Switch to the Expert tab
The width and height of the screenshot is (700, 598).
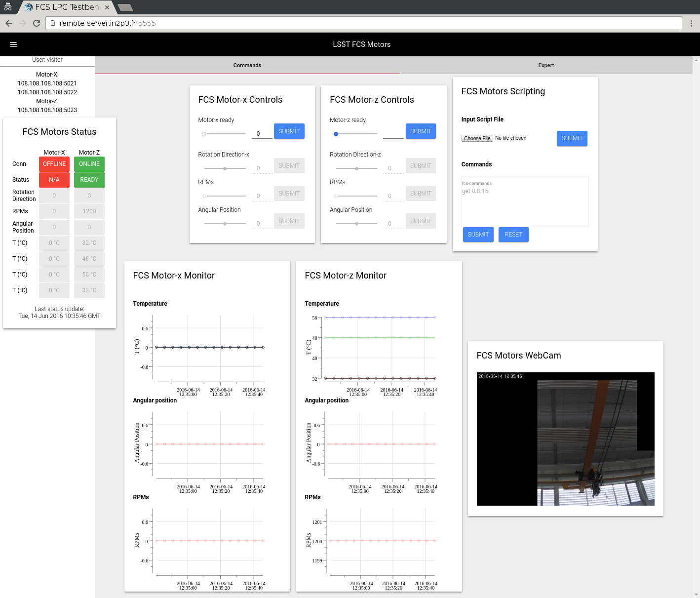coord(546,65)
